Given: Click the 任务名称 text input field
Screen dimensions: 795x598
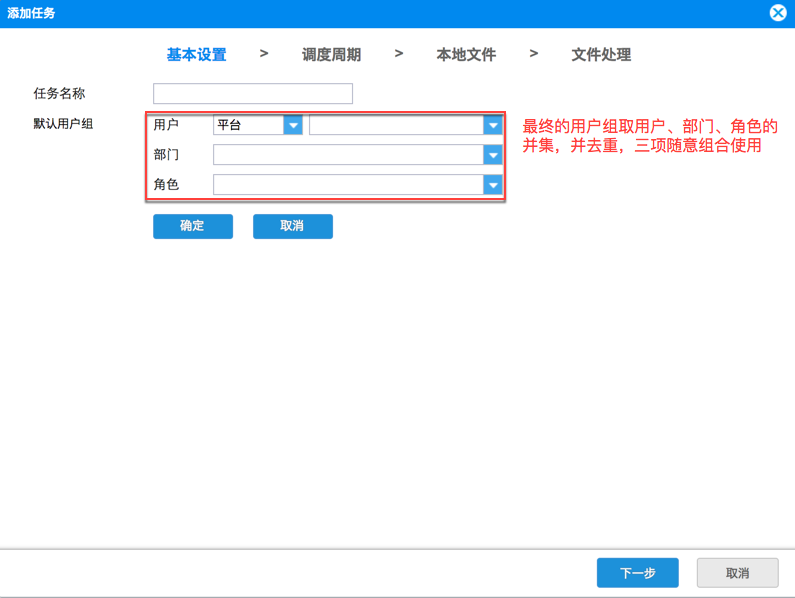Looking at the screenshot, I should (x=253, y=94).
